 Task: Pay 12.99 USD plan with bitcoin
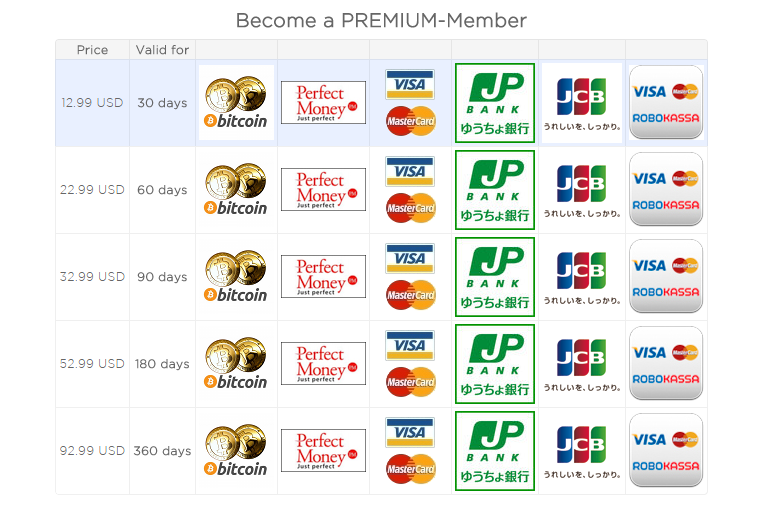[236, 103]
